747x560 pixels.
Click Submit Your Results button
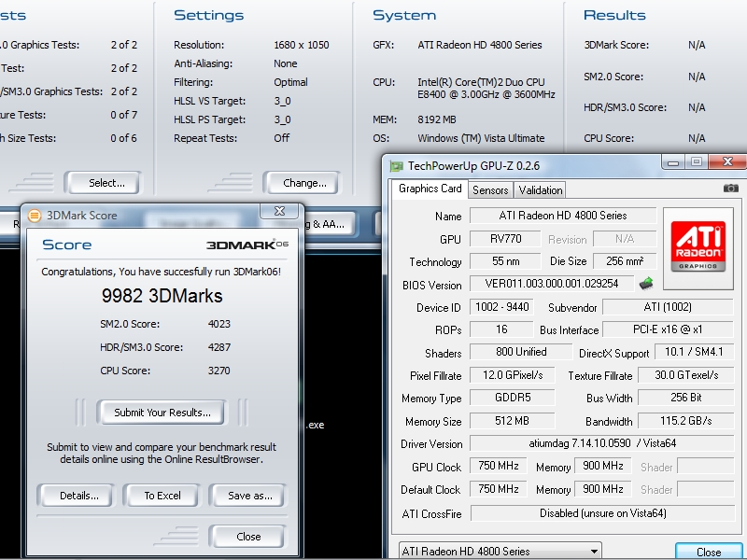coord(162,413)
